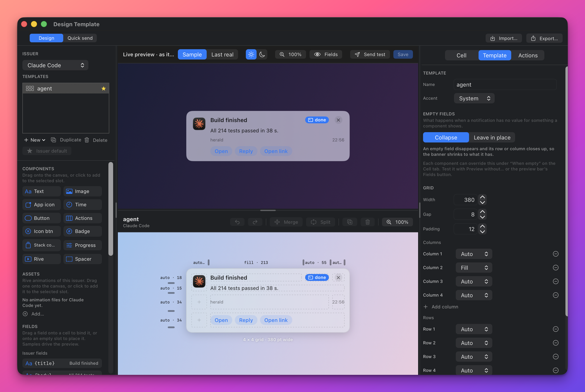The width and height of the screenshot is (585, 392).
Task: Add the Image component
Action: click(x=83, y=191)
